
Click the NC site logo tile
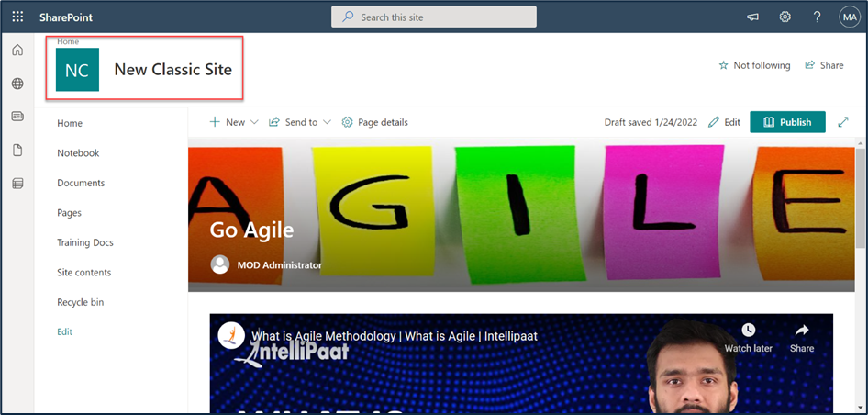click(x=77, y=70)
